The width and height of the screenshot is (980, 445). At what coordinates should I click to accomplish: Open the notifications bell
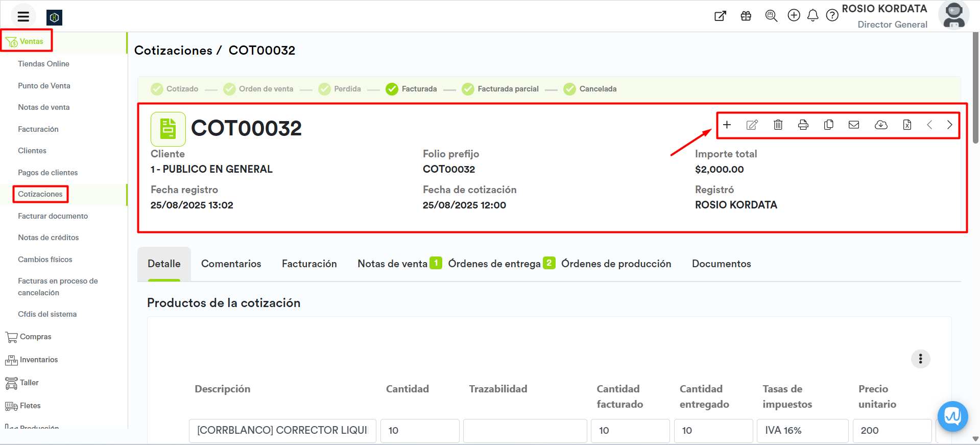[812, 16]
